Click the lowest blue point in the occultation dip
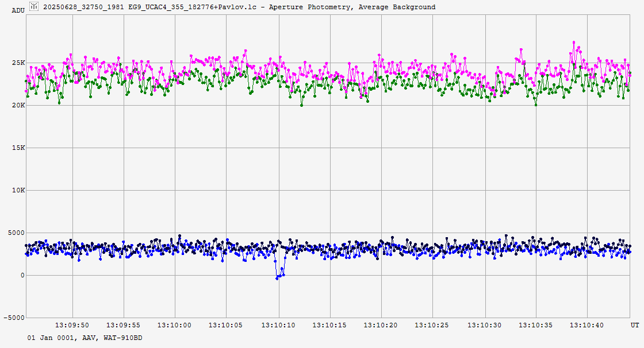Screen dimensions: 644x348 [x=277, y=278]
